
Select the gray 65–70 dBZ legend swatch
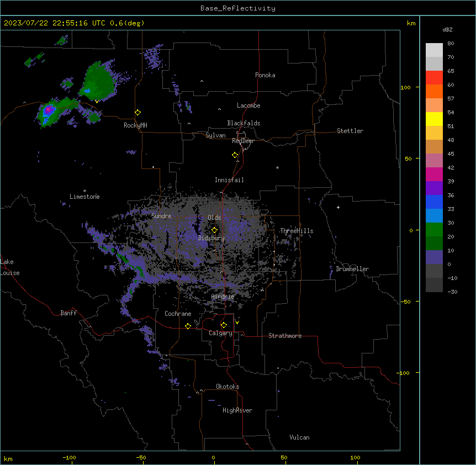pos(434,64)
